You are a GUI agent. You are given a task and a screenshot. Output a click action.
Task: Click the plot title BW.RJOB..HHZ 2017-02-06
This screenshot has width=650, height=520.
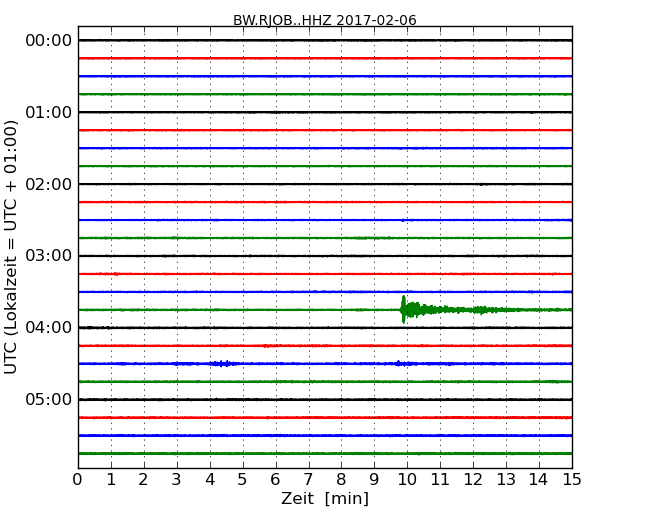(325, 20)
